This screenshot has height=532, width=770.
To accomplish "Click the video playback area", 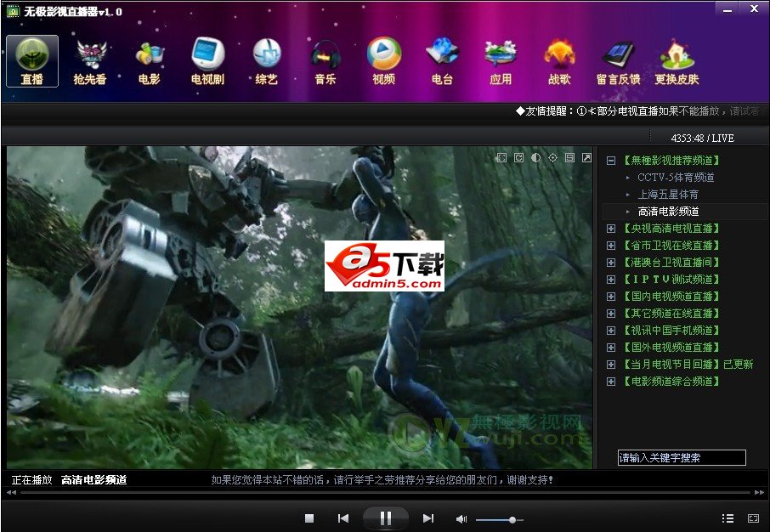I will click(x=299, y=308).
